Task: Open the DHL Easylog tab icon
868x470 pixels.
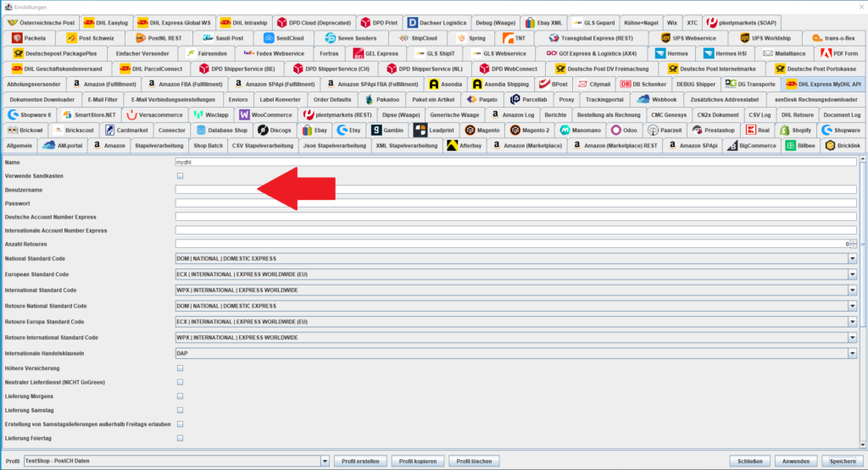Action: click(x=88, y=23)
